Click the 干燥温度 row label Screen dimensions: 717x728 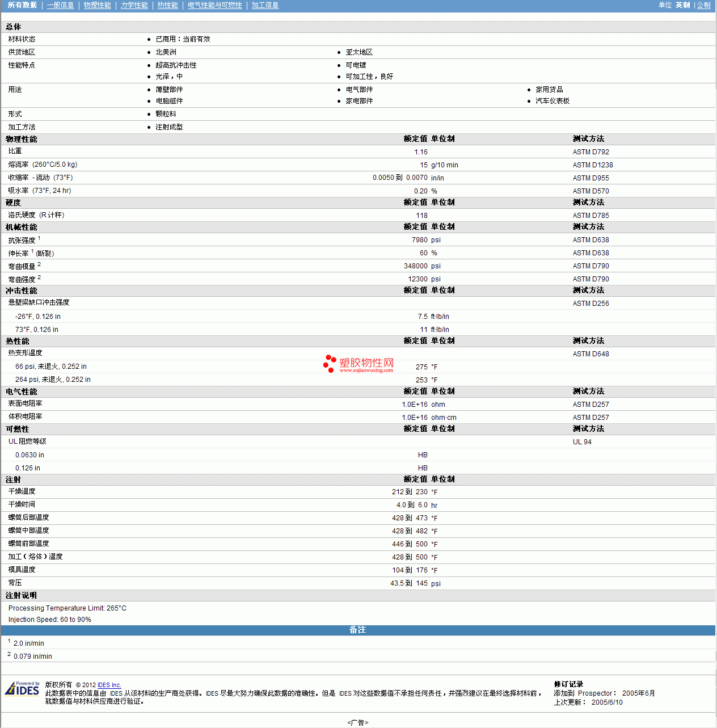[x=22, y=491]
